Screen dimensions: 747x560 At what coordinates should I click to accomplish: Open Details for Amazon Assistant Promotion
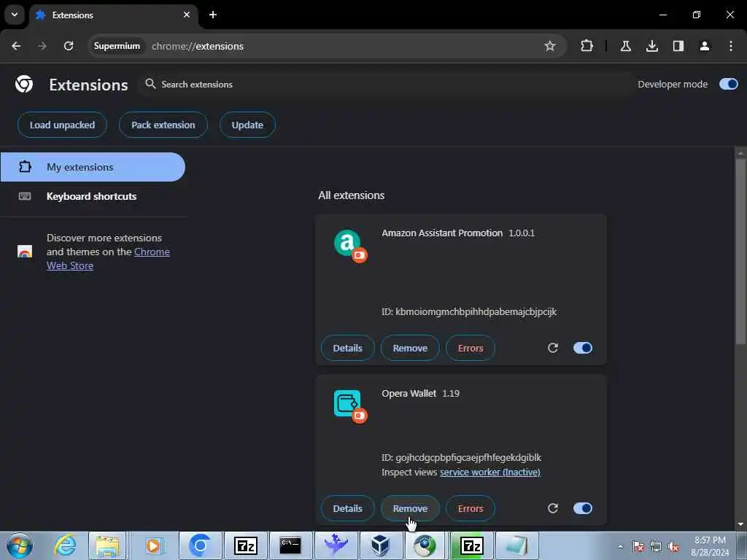(x=348, y=348)
